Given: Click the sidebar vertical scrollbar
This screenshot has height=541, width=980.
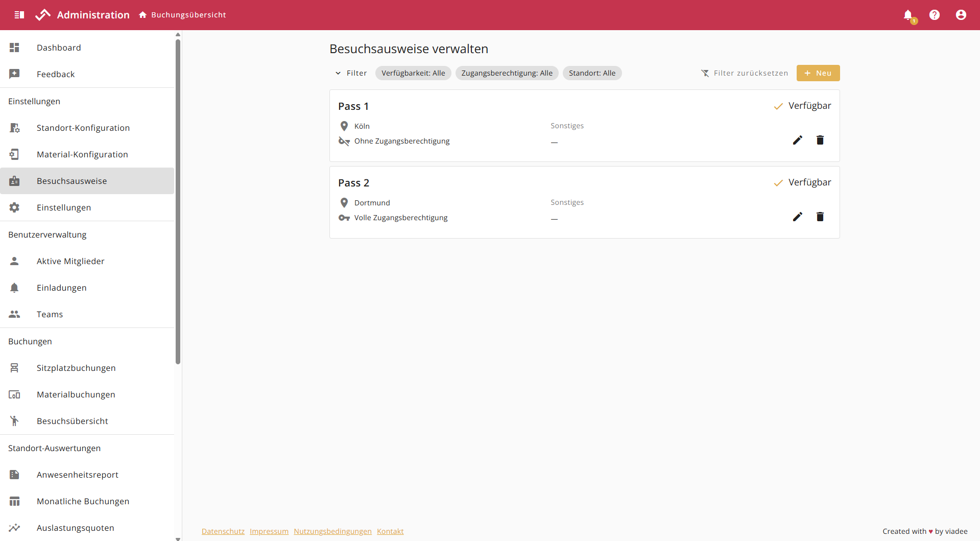Looking at the screenshot, I should (178, 204).
